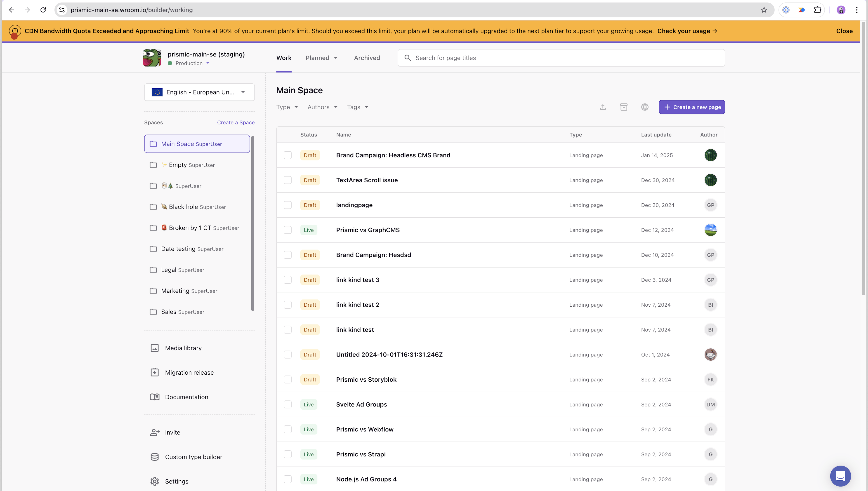Click the archive box icon
868x491 pixels.
(624, 107)
